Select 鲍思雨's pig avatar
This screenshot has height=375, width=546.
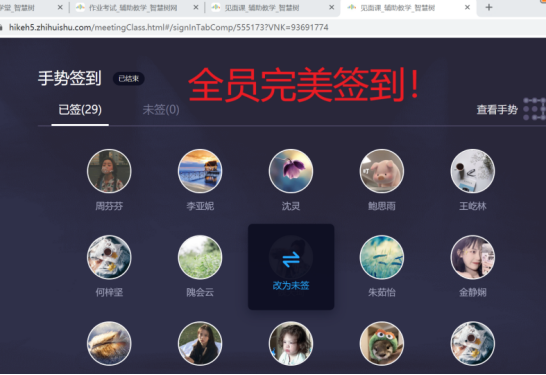pos(382,171)
